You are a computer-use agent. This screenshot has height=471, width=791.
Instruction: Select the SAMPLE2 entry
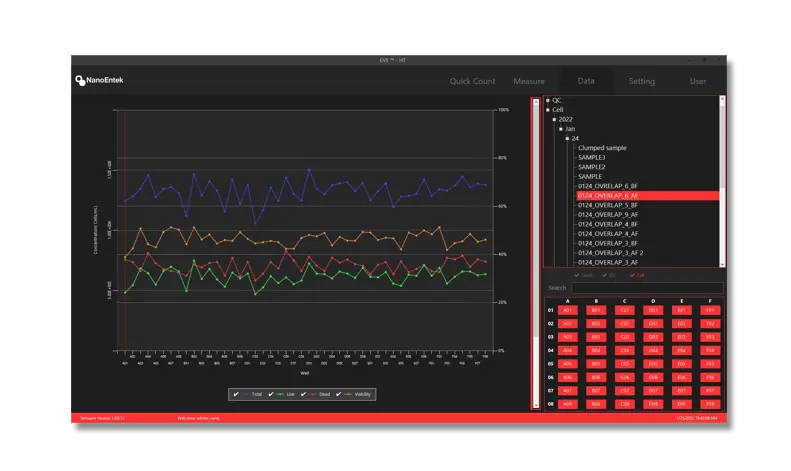tap(592, 167)
